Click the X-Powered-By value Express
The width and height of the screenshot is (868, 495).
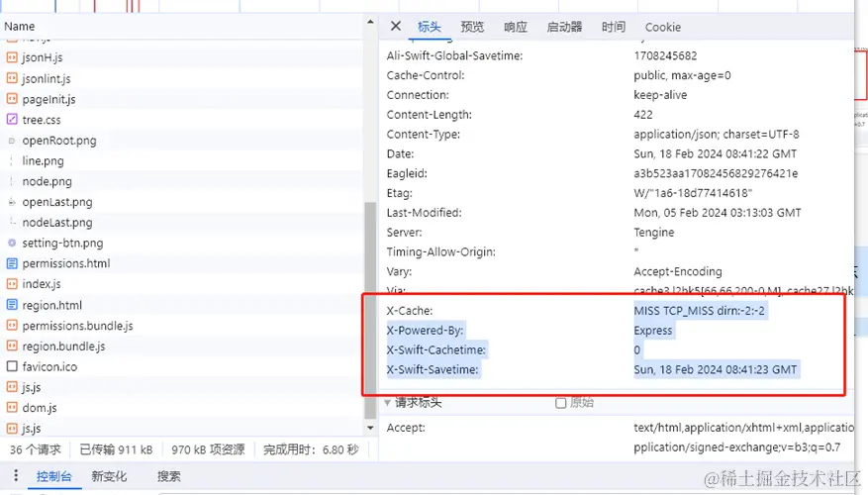(x=653, y=331)
